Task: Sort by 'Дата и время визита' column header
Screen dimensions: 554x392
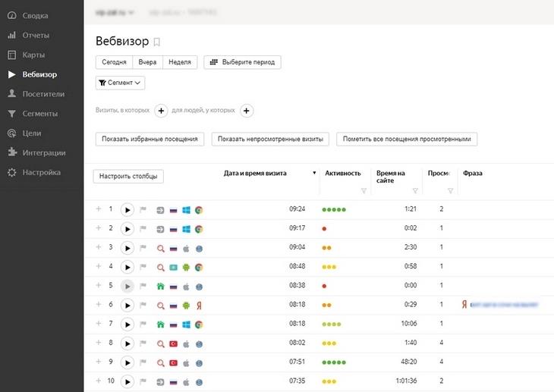Action: pyautogui.click(x=255, y=173)
